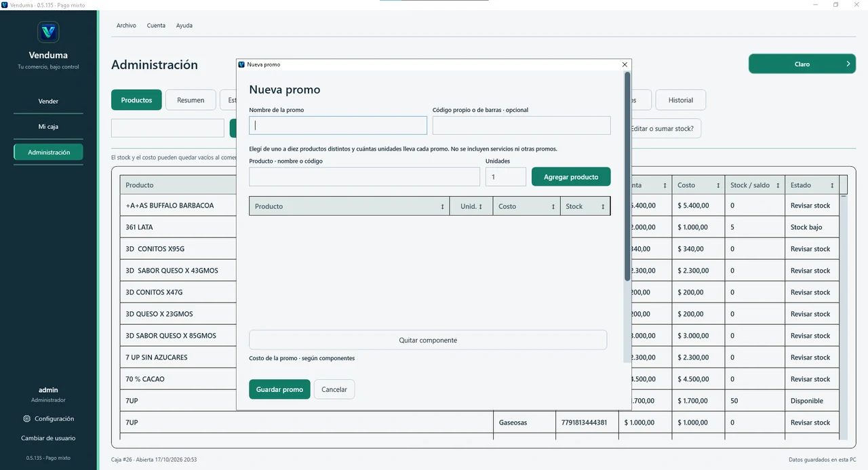
Task: Switch to the Historial tab
Action: (681, 100)
